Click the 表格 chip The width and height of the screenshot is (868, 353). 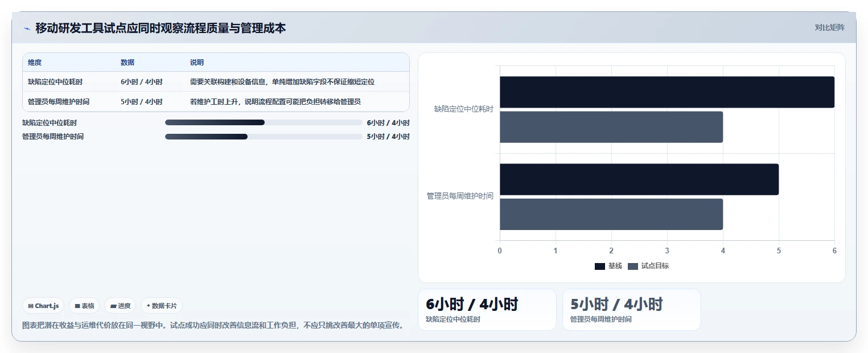(x=84, y=306)
